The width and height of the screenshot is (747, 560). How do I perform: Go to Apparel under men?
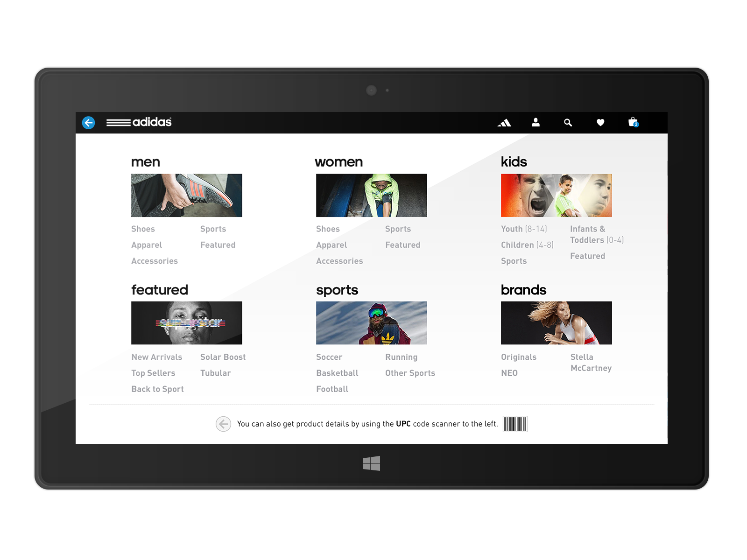point(147,245)
